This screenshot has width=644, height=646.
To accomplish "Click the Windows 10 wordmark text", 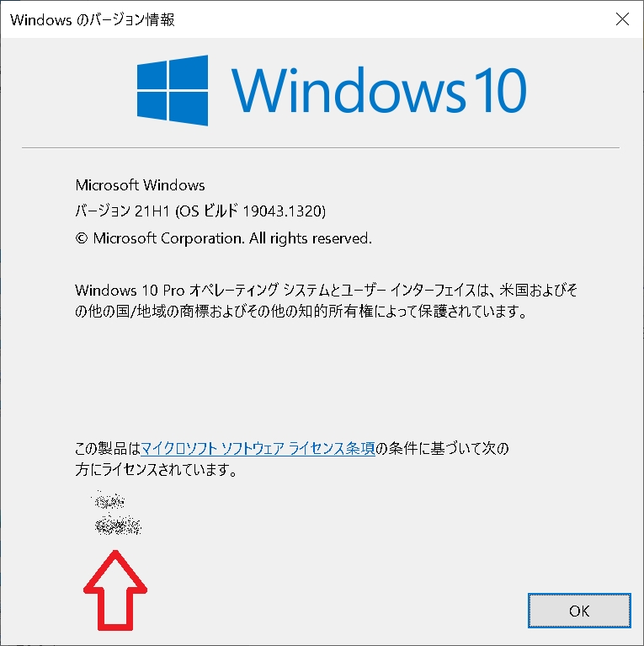I will pyautogui.click(x=379, y=90).
